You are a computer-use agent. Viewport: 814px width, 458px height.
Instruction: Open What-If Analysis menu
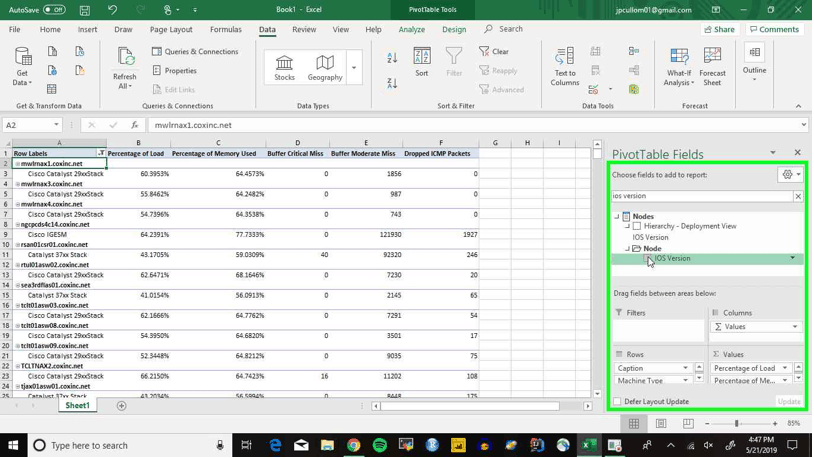pos(679,66)
